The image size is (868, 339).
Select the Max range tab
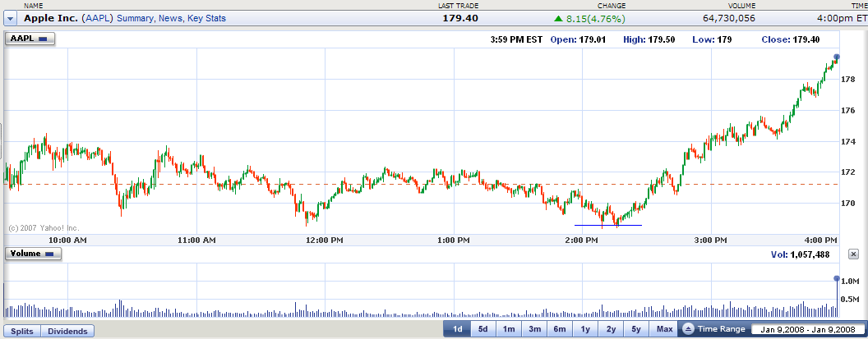[664, 329]
